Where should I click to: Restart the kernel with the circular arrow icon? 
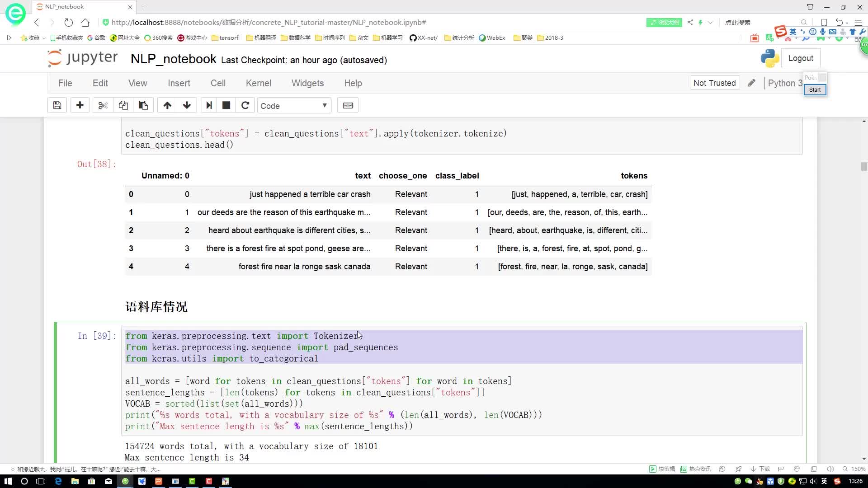[x=245, y=105]
